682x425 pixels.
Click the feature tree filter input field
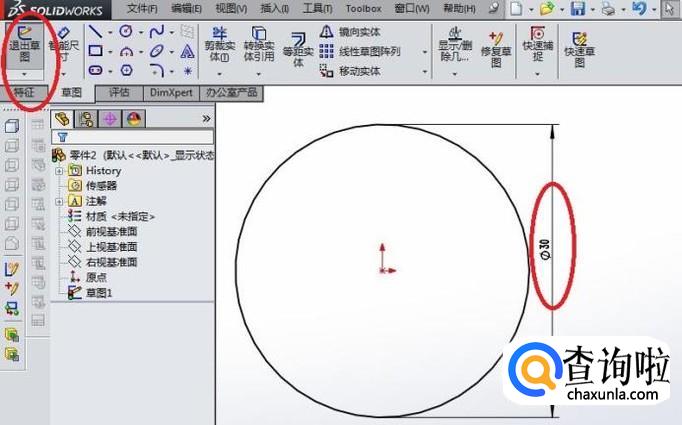133,137
